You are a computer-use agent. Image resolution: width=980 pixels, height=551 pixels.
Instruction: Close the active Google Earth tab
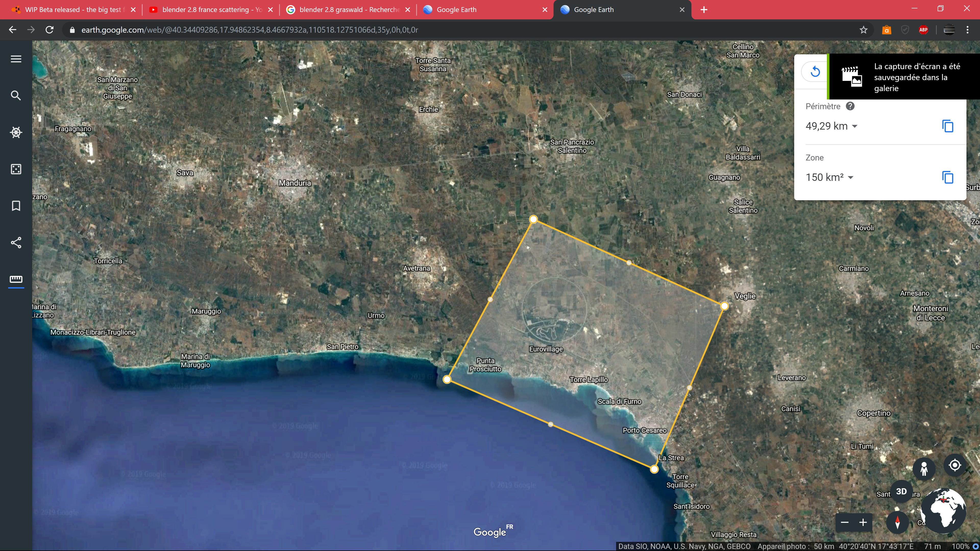(682, 10)
